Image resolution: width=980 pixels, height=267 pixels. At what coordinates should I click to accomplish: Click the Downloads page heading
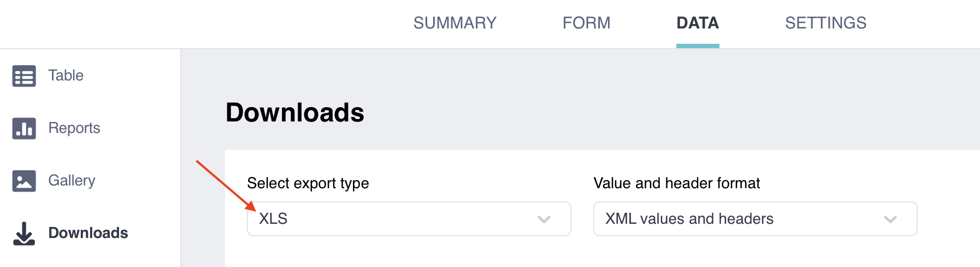[x=294, y=113]
